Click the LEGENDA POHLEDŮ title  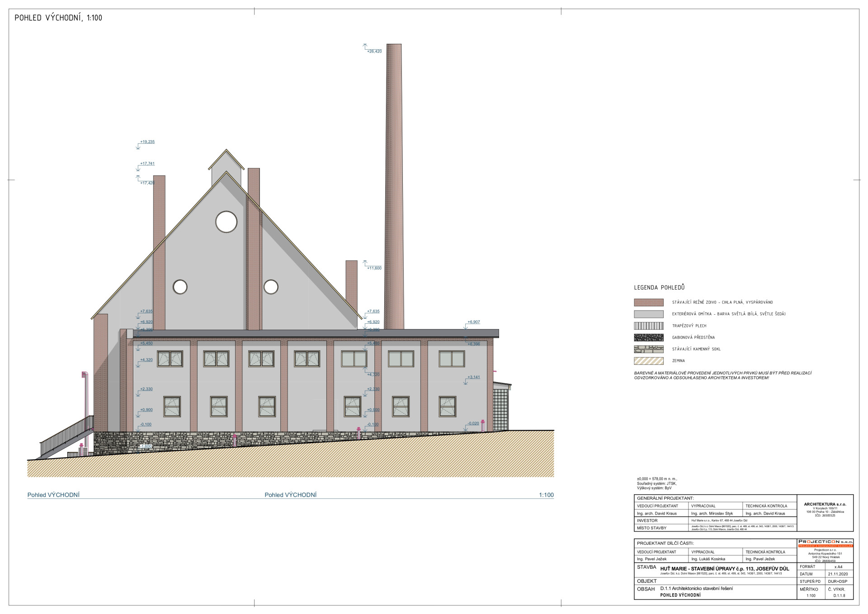[659, 288]
